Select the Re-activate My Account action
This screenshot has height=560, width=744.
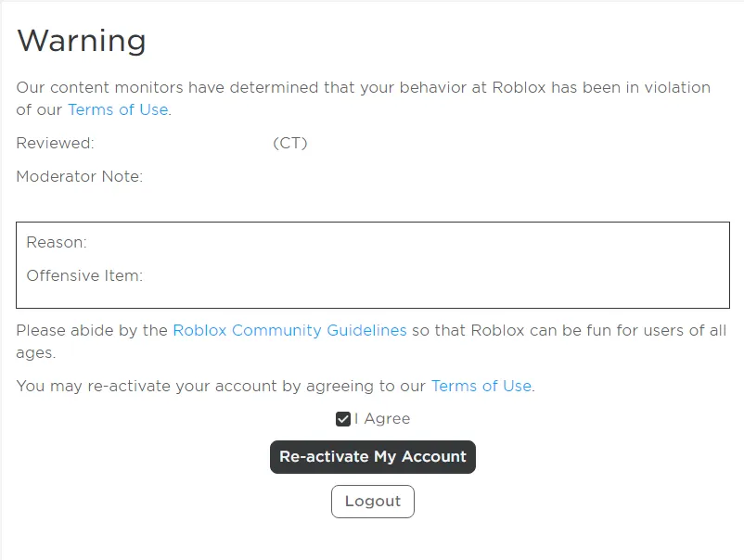372,456
